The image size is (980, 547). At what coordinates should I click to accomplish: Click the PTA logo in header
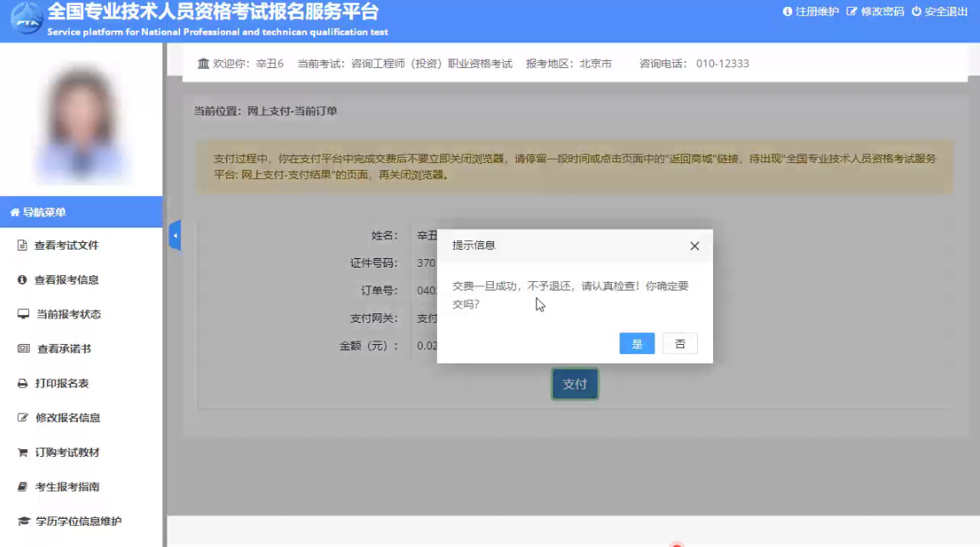coord(25,20)
